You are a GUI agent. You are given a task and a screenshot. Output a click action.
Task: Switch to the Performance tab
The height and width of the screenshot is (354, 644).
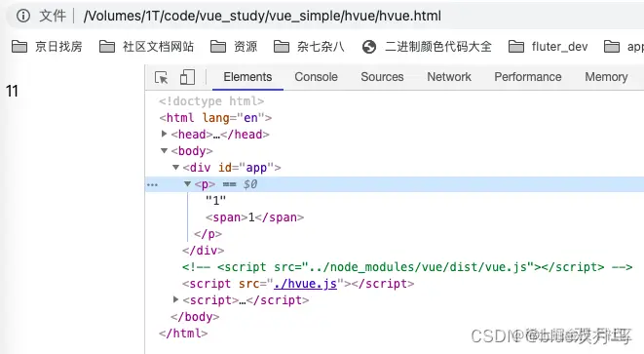[x=528, y=77]
